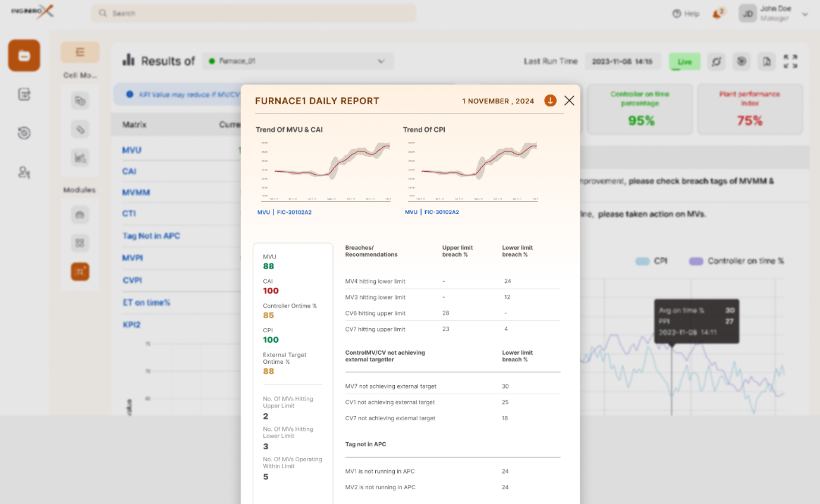Click the Help icon in header
Viewport: 820px width, 504px height.
point(676,13)
